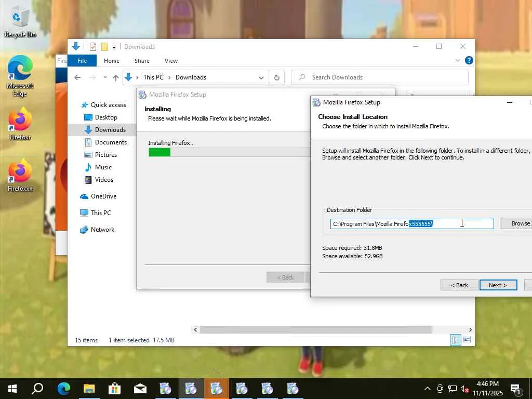The width and height of the screenshot is (532, 399).
Task: Click the Destination Folder path field
Action: coord(412,224)
